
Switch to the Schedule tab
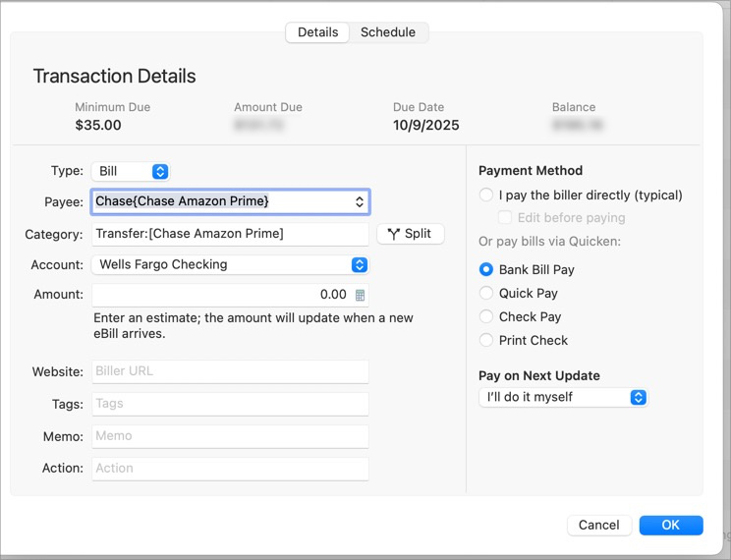[x=388, y=32]
